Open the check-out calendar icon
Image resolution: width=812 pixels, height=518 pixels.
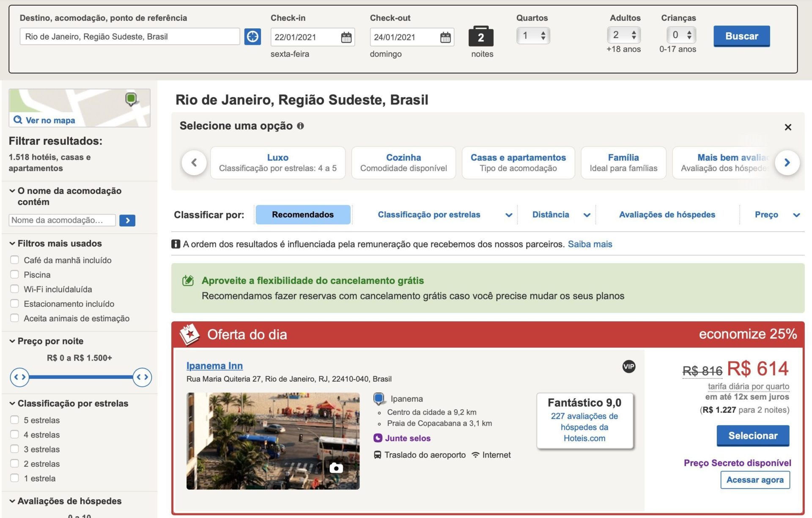pos(445,37)
